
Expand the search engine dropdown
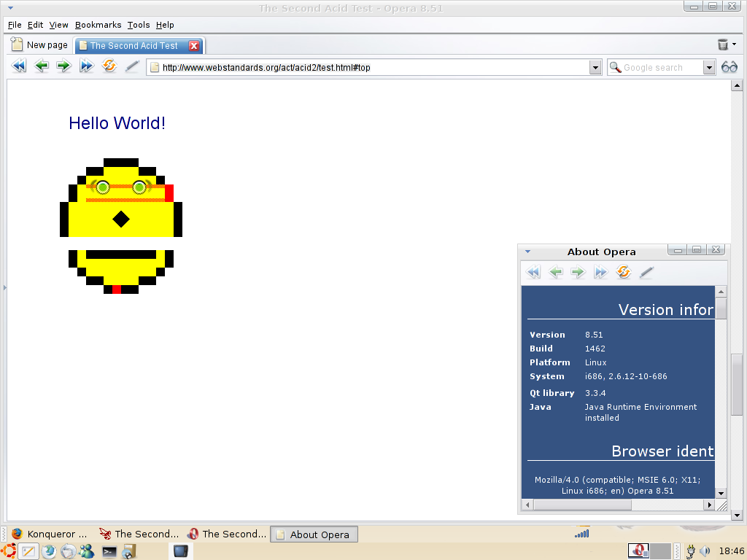click(x=709, y=68)
